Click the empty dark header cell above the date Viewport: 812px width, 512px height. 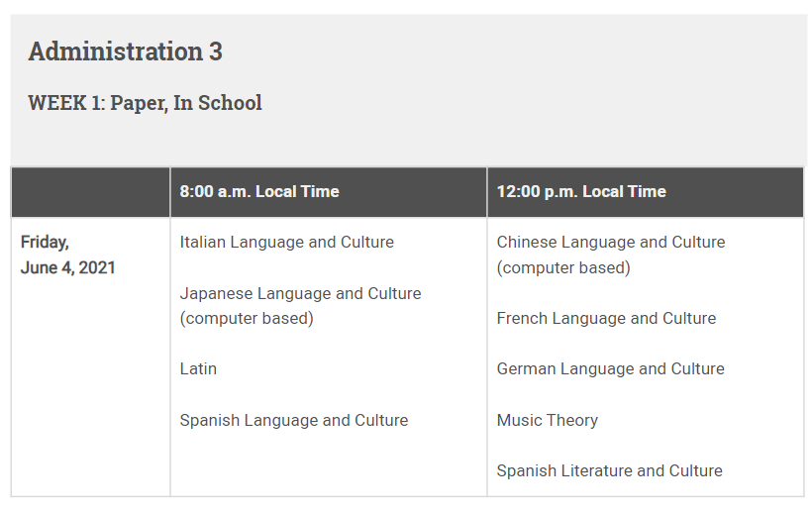(90, 192)
